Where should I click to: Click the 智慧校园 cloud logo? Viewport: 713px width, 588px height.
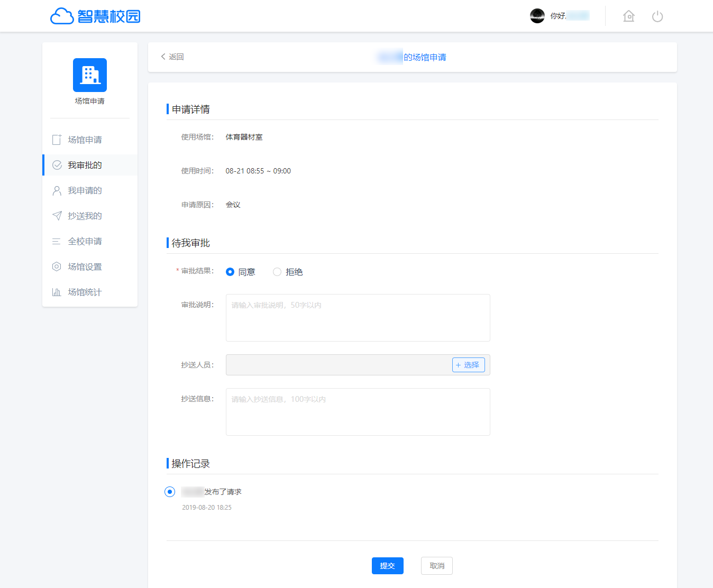[x=95, y=16]
